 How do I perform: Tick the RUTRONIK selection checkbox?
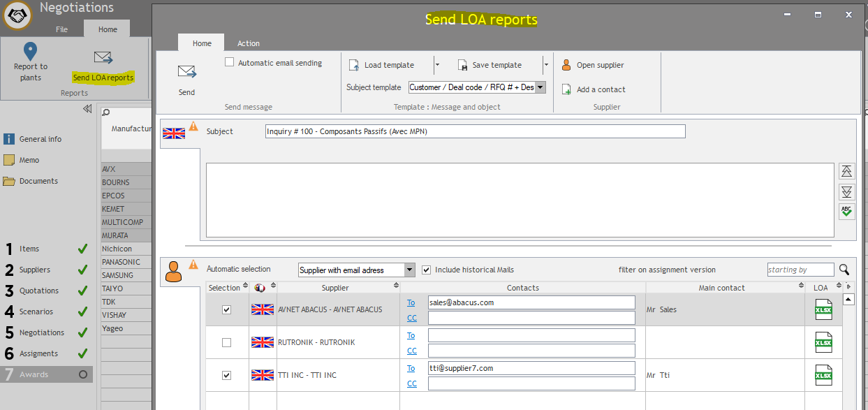[x=226, y=342]
